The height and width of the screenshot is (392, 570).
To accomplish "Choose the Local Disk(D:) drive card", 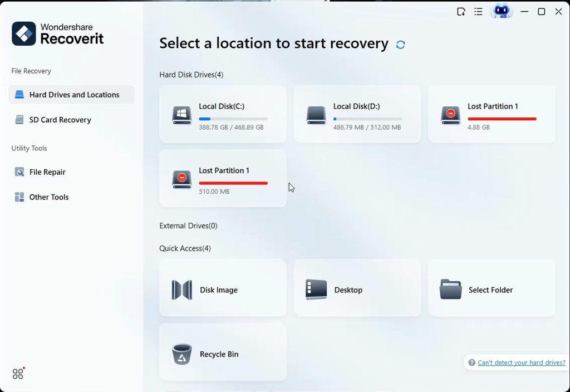I will click(x=357, y=114).
